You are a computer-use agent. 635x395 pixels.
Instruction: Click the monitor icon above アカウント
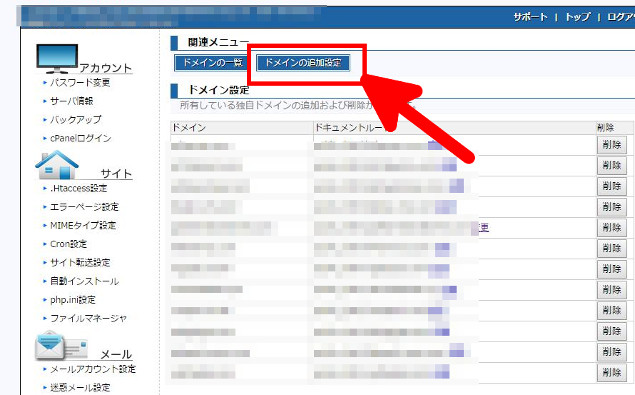coord(57,58)
